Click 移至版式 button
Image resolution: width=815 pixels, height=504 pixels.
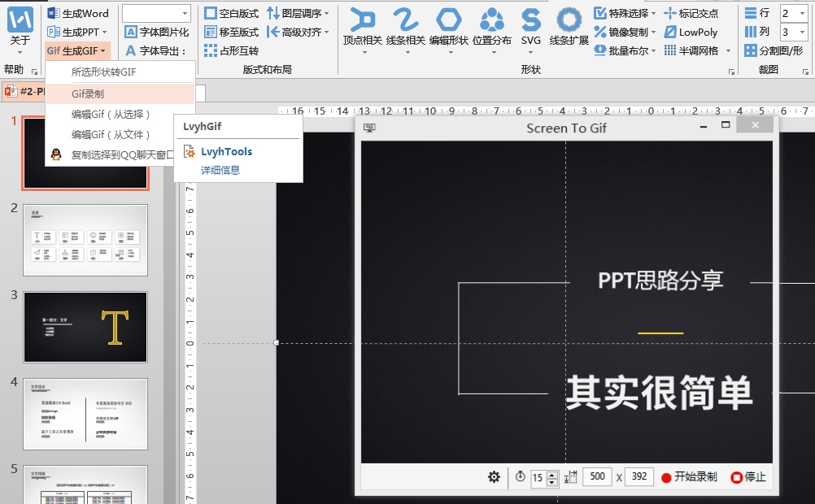click(x=231, y=33)
